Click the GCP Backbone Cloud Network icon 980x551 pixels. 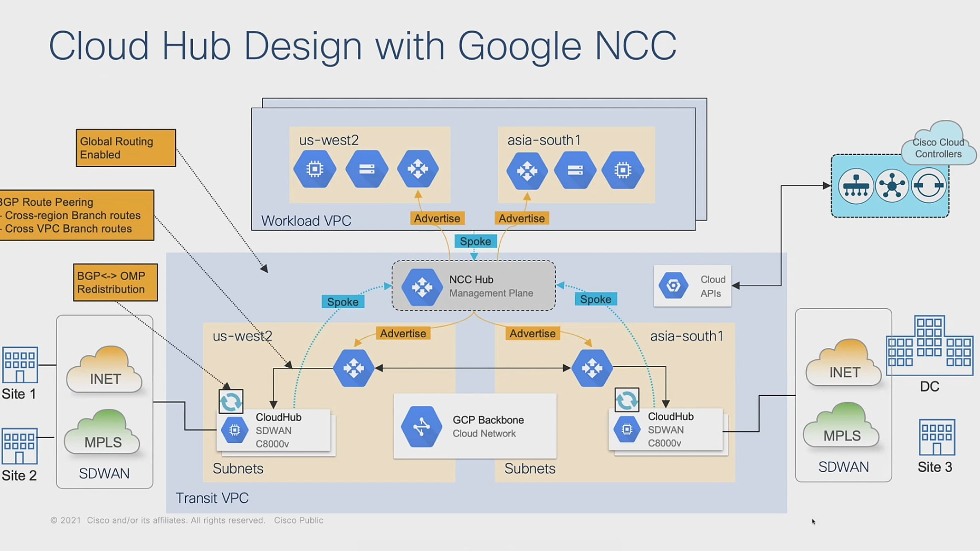click(421, 427)
